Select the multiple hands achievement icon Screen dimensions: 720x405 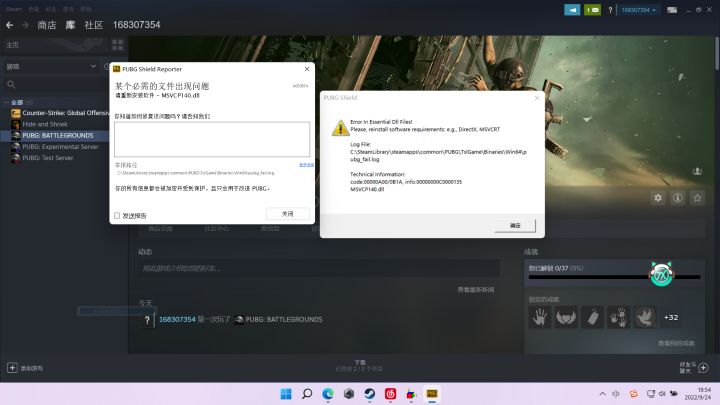click(618, 317)
